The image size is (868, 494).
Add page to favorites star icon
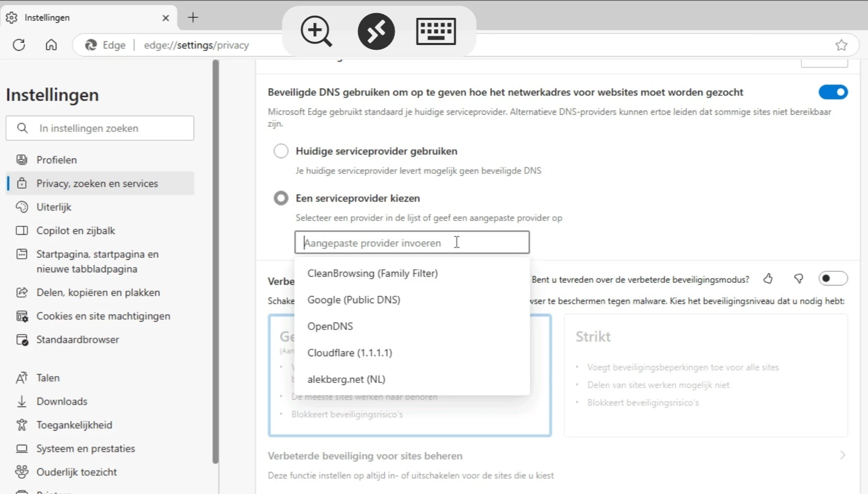click(841, 45)
